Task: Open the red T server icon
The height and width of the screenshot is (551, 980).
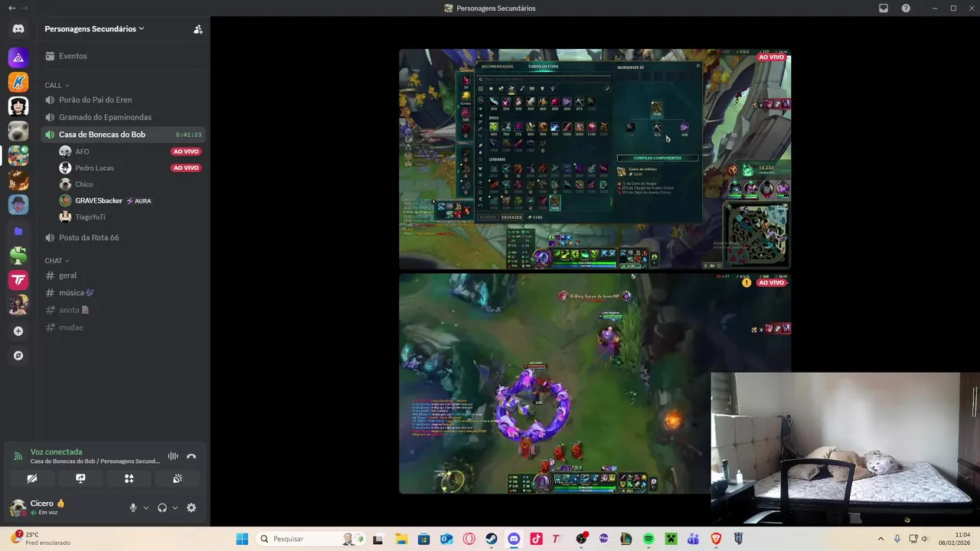Action: pyautogui.click(x=18, y=280)
